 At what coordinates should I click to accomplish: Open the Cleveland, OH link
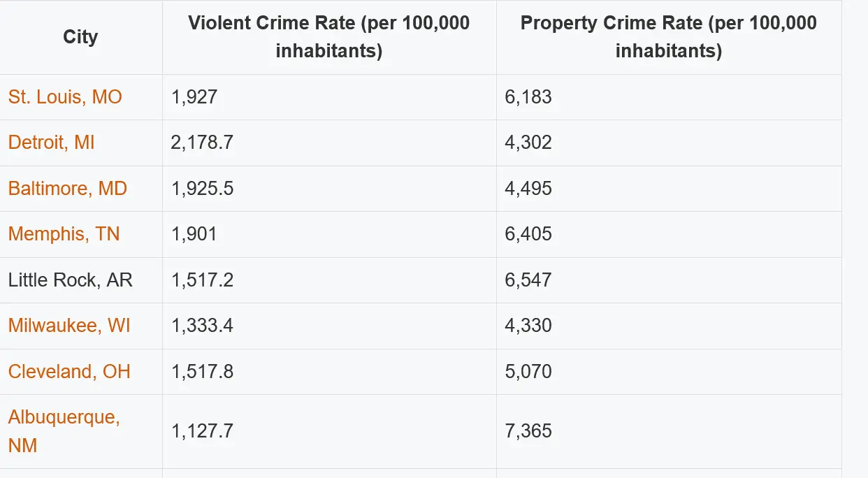(x=69, y=371)
